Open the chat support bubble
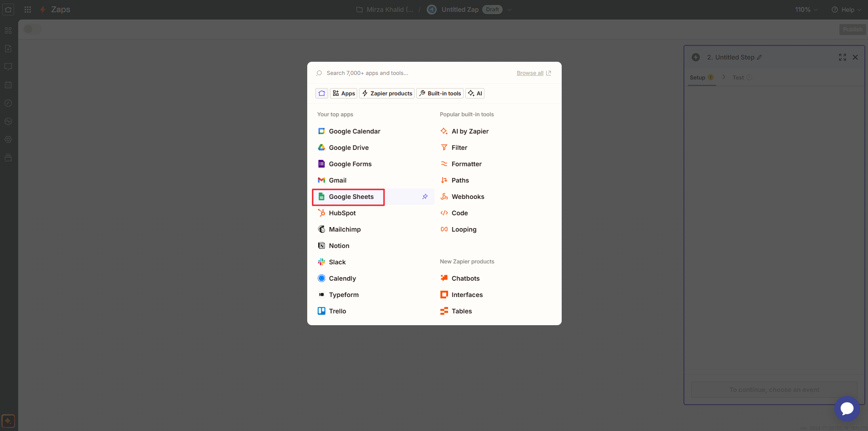 pyautogui.click(x=847, y=408)
